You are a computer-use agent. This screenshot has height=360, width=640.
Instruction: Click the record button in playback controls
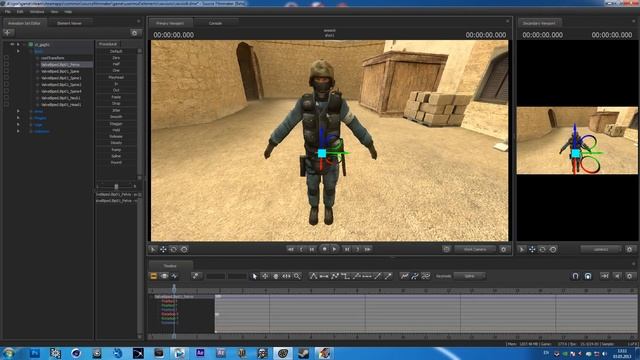(324, 249)
